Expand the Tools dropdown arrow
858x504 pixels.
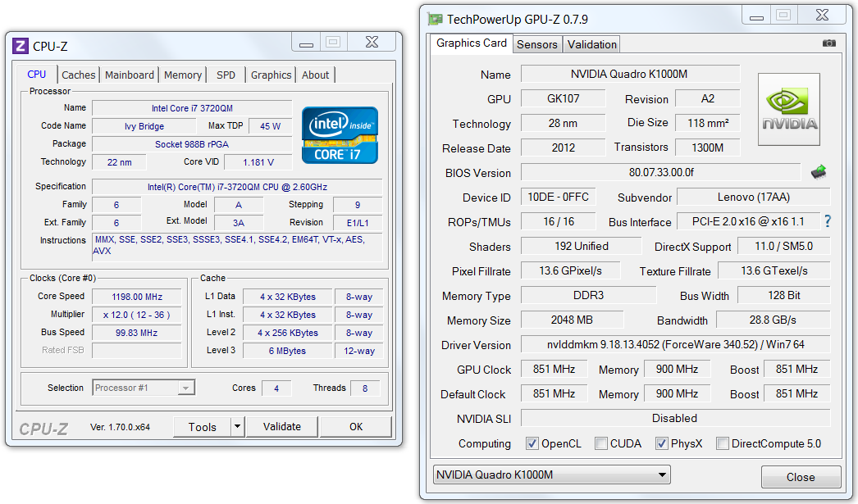(237, 426)
